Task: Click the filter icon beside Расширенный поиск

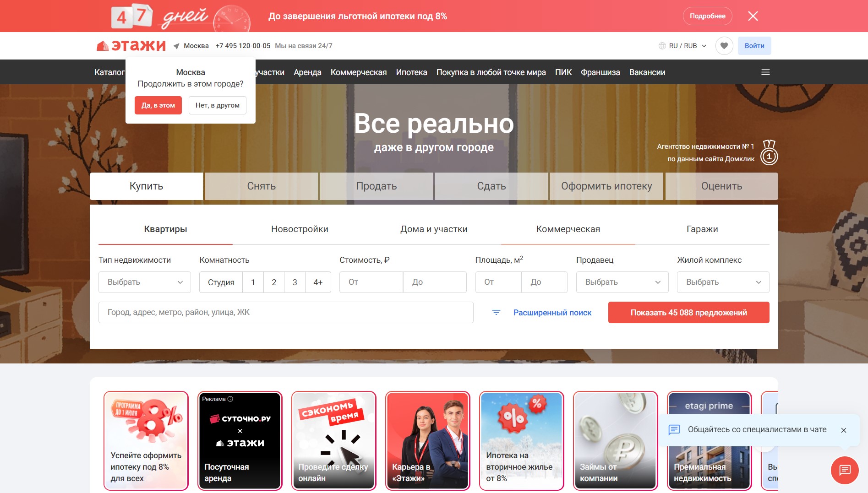Action: tap(496, 312)
